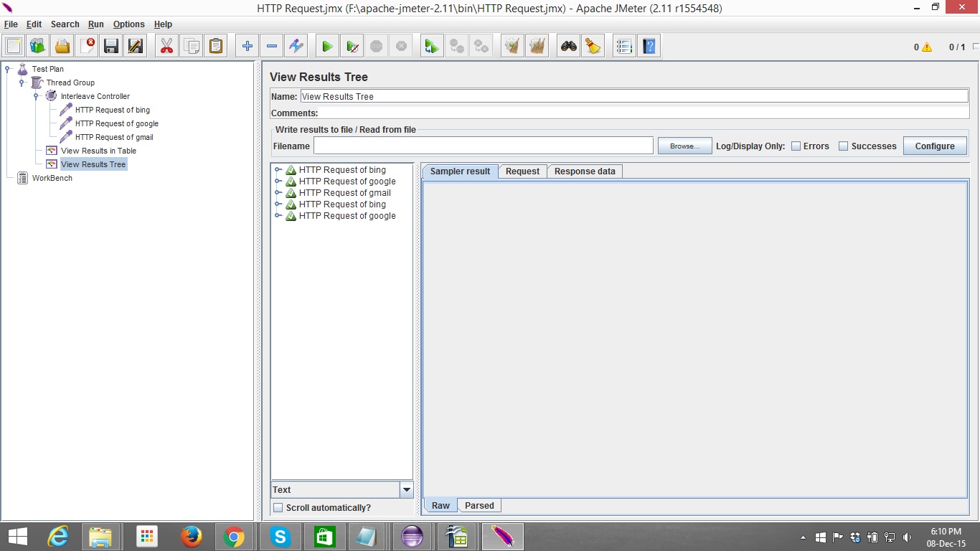Click the Copy toolbar icon
The width and height of the screenshot is (980, 551).
(x=192, y=47)
